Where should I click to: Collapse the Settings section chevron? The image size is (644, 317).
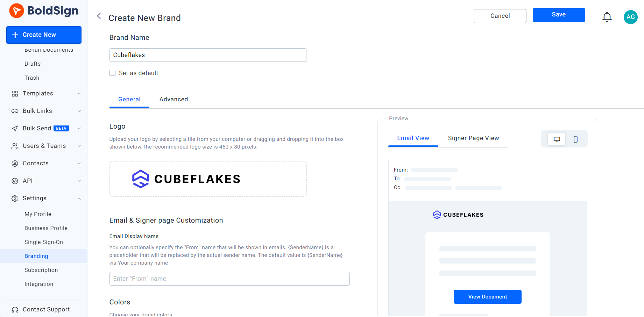[x=79, y=199]
